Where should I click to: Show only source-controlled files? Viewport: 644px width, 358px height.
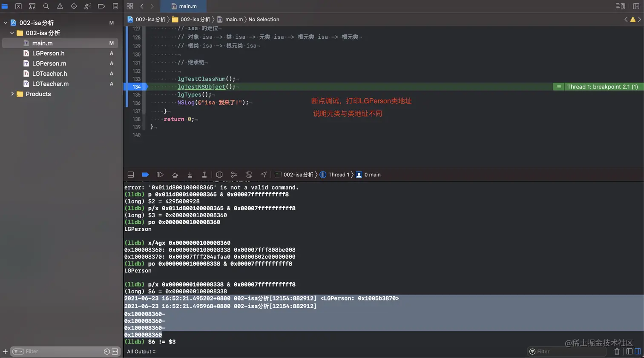point(115,352)
